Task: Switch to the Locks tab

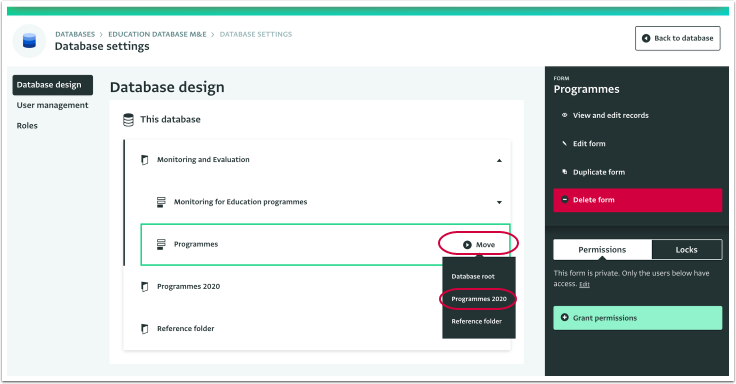Action: coord(686,250)
